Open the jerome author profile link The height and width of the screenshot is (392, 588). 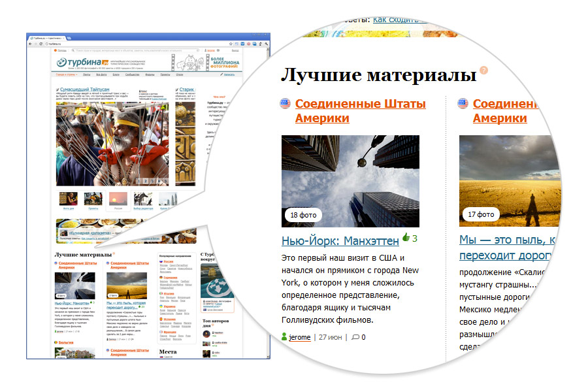300,337
